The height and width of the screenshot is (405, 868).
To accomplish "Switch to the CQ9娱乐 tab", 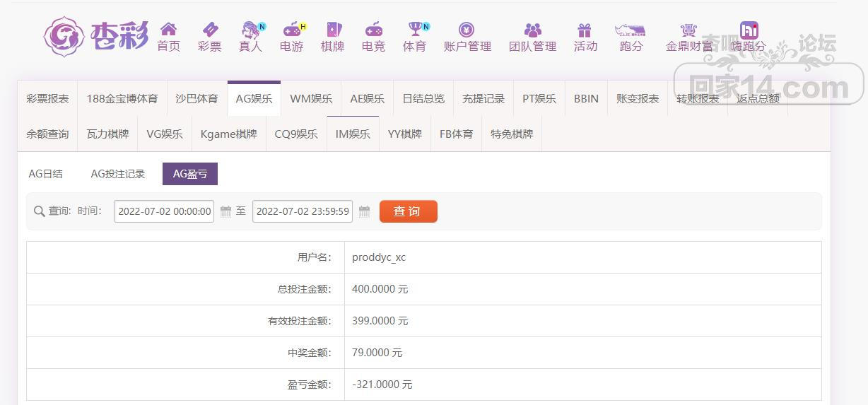I will (296, 134).
